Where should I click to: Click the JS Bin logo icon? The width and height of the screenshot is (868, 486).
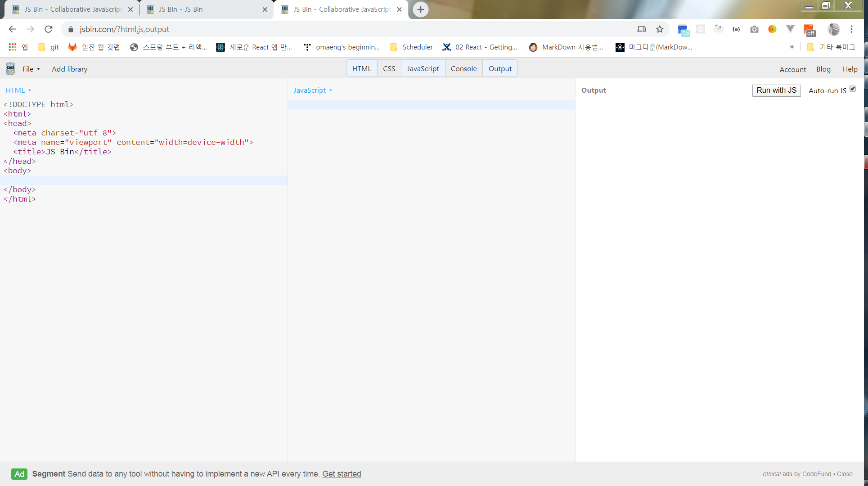click(10, 69)
